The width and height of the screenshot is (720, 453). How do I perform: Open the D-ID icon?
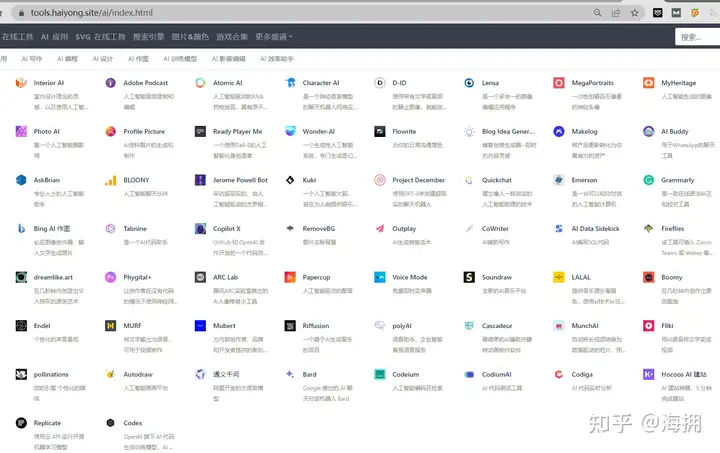[380, 83]
